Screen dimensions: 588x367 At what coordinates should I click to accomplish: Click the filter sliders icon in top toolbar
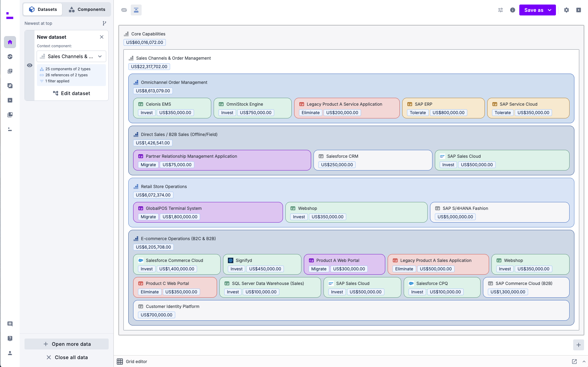501,10
